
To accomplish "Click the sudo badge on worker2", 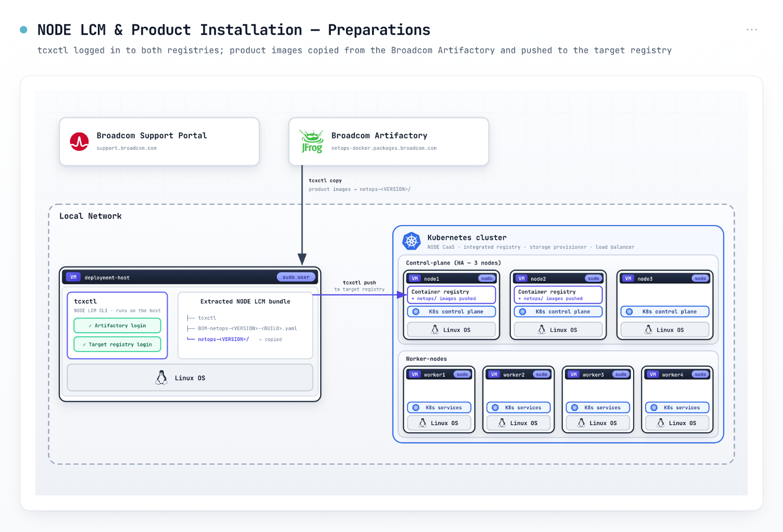I will pyautogui.click(x=541, y=374).
